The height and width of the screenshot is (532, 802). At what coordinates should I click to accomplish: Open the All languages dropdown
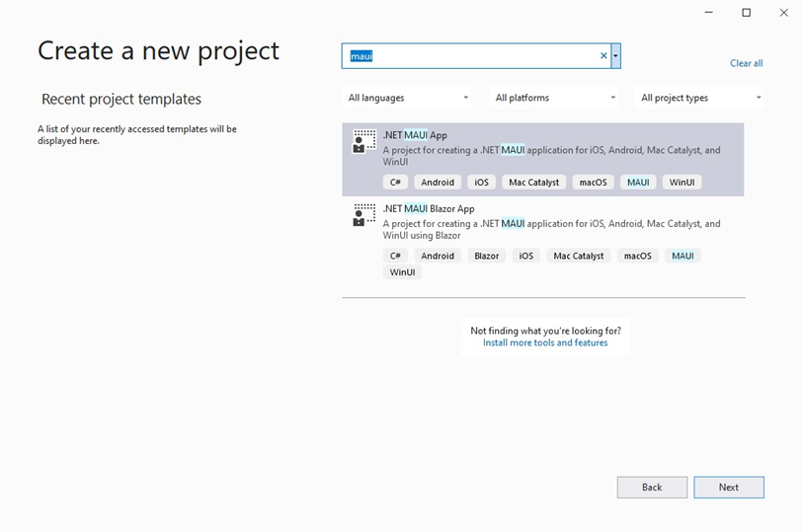point(407,98)
